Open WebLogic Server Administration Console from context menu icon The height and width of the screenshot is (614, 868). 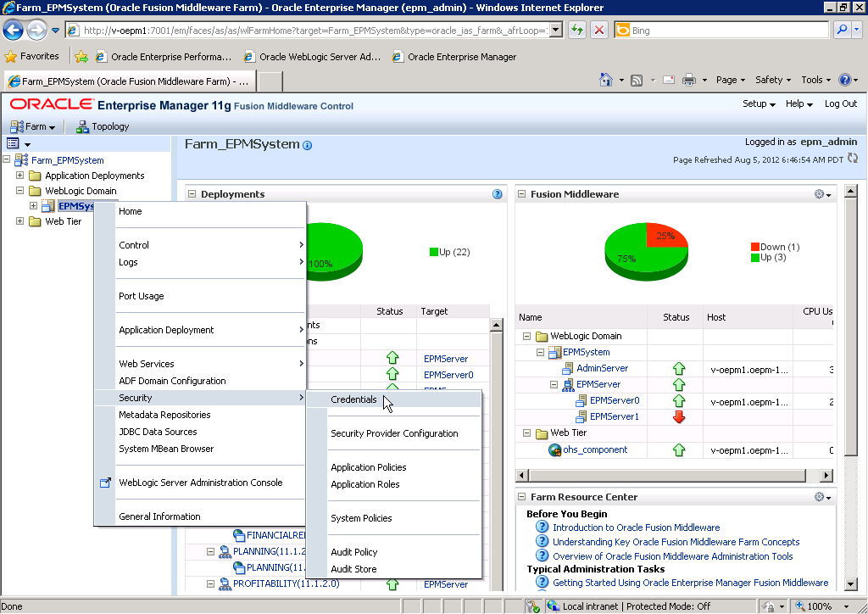click(106, 482)
